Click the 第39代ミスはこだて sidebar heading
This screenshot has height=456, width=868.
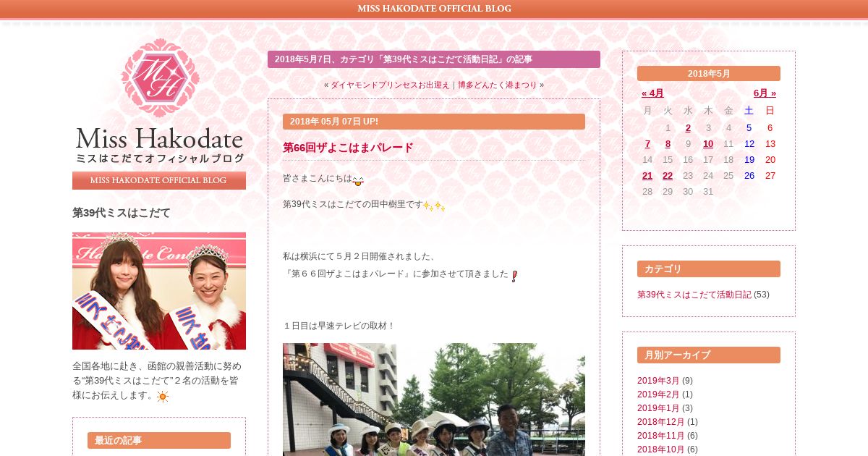pyautogui.click(x=122, y=213)
